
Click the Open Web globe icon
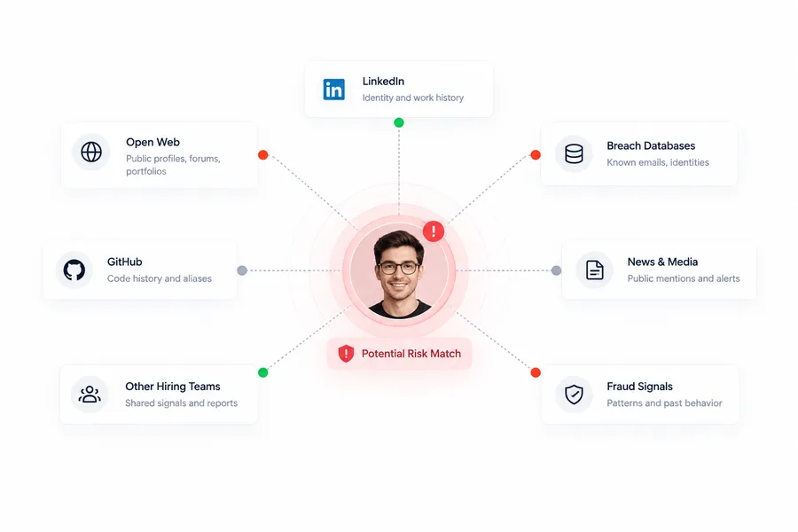91,152
